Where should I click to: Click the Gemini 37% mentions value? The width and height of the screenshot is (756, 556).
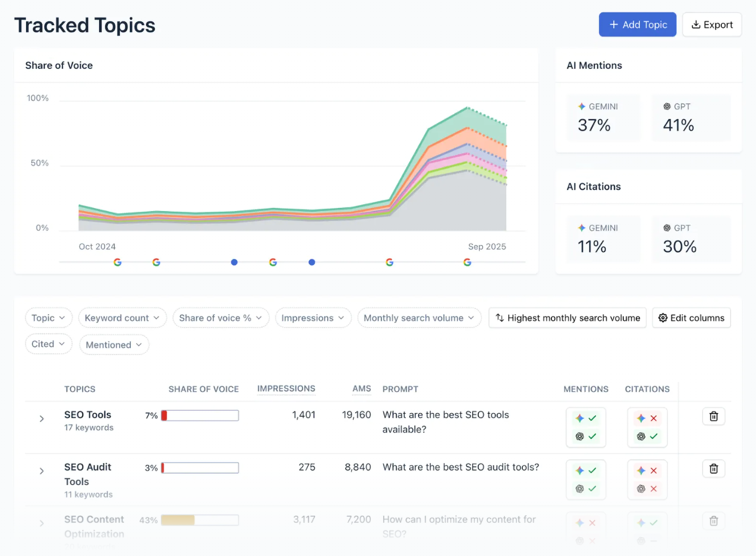[594, 125]
